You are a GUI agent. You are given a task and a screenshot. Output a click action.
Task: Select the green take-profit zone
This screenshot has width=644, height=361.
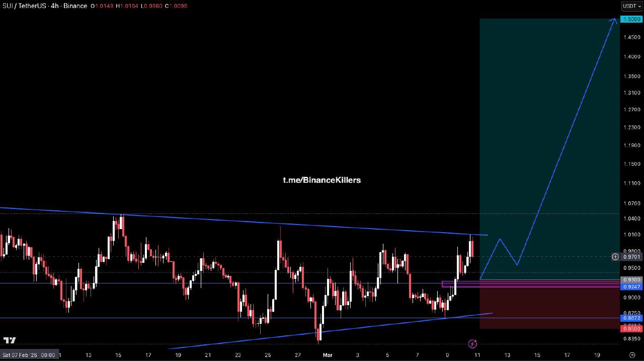pyautogui.click(x=548, y=126)
